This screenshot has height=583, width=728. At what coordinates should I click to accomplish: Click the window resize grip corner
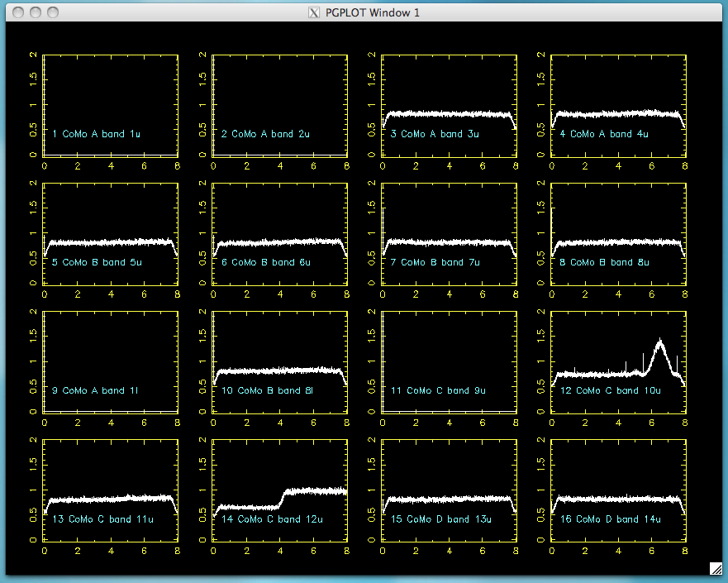[716, 568]
